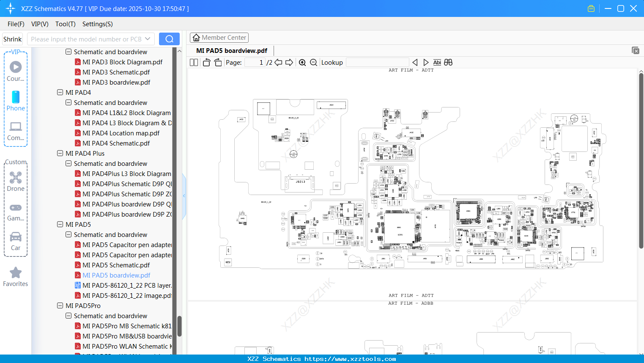644x363 pixels.
Task: Open the Phone schematics section
Action: (16, 101)
